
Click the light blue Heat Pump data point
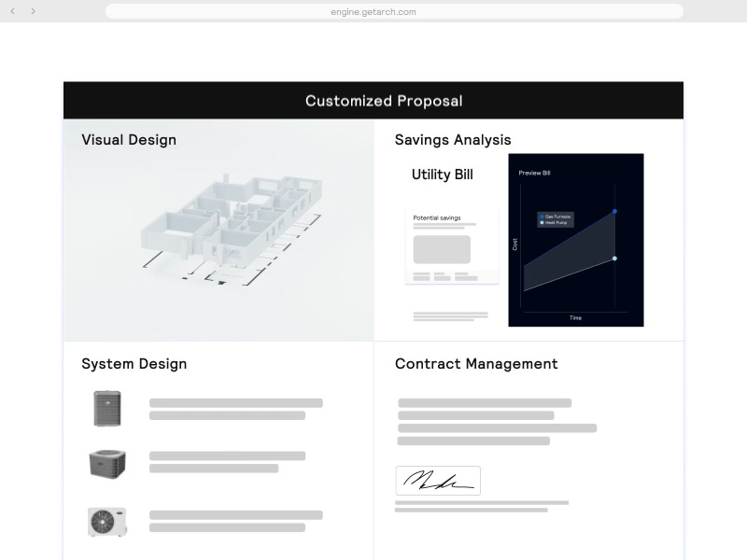[614, 259]
